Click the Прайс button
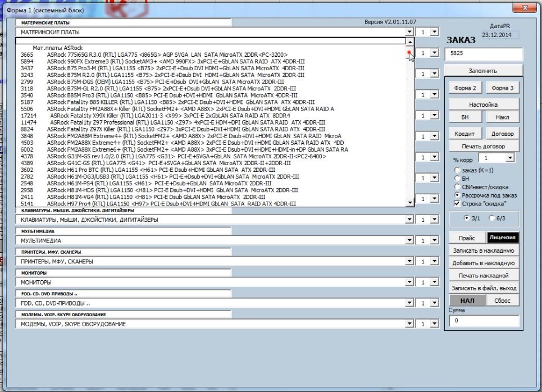This screenshot has height=392, width=542. pos(467,238)
